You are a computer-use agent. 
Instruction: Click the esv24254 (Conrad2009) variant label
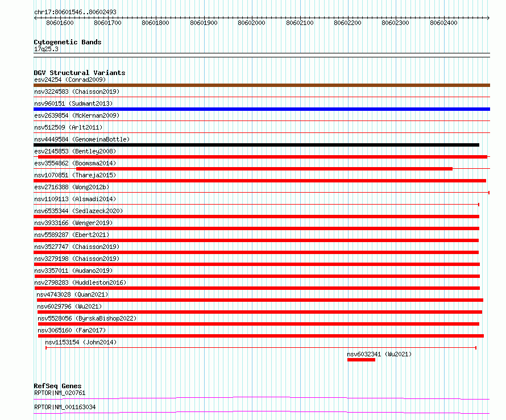tap(70, 80)
